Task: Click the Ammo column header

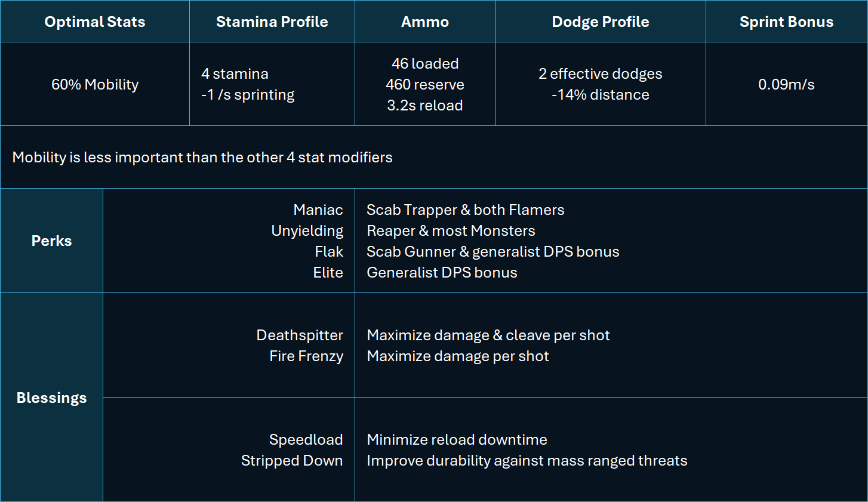Action: [425, 21]
